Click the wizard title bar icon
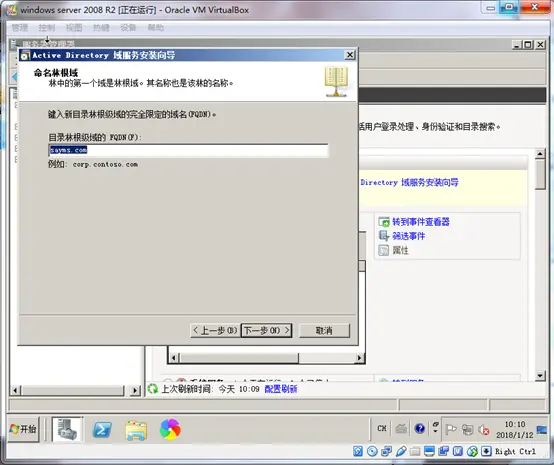The width and height of the screenshot is (554, 465). click(x=25, y=55)
